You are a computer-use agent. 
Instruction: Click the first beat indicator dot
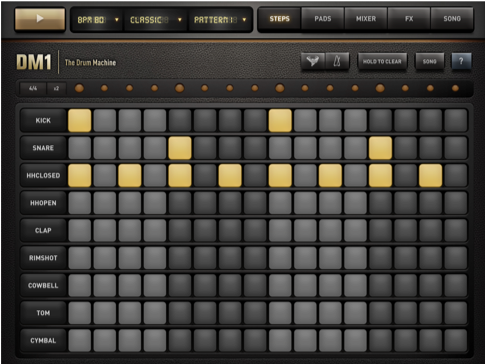(79, 88)
